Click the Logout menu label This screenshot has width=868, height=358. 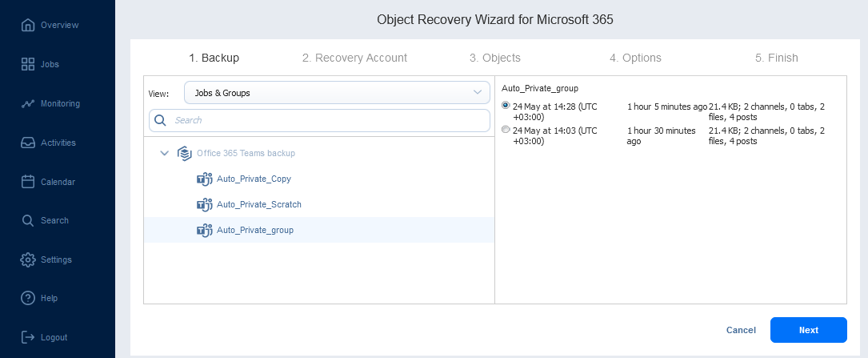(x=54, y=337)
